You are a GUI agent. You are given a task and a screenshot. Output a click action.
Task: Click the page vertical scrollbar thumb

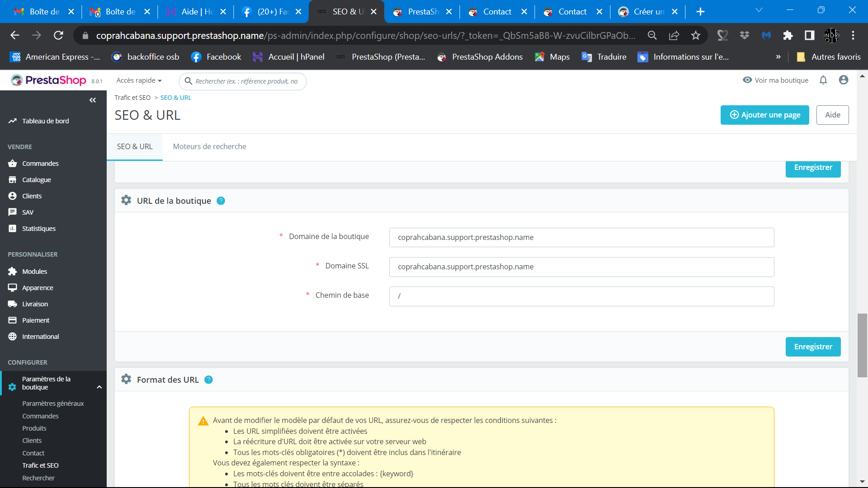(862, 346)
